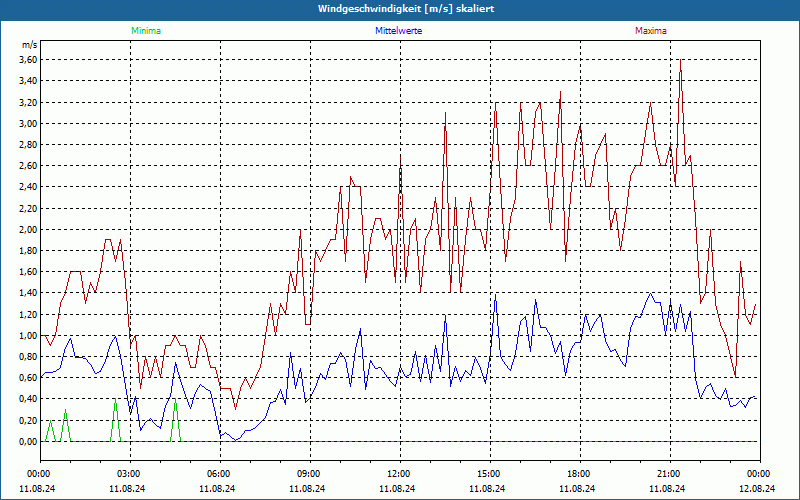Click the 2,80 y-axis value

(x=28, y=144)
